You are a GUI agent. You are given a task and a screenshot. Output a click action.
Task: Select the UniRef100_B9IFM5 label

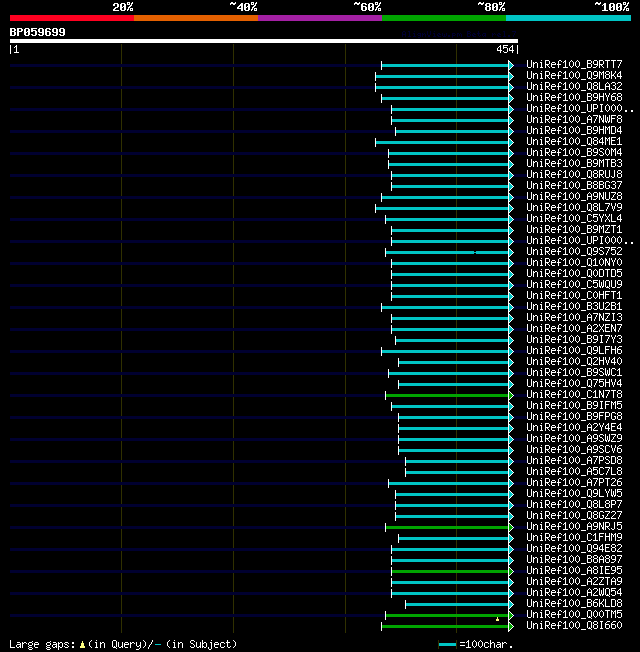pos(574,406)
